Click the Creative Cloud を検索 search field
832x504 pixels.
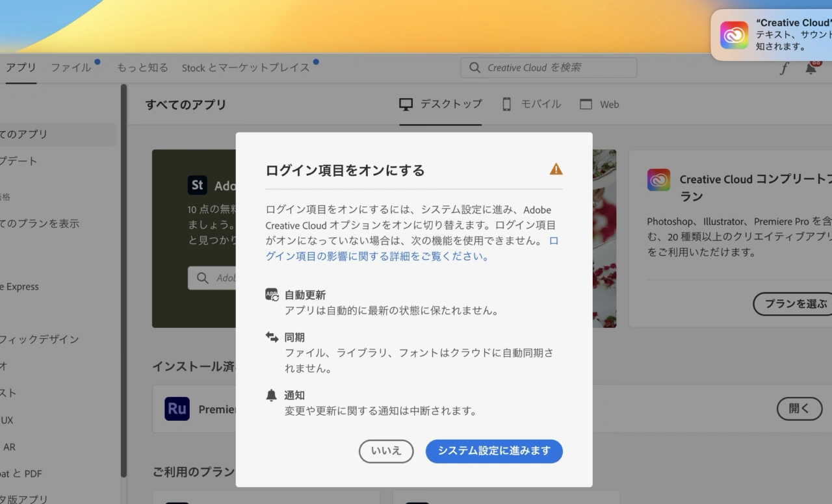point(549,68)
